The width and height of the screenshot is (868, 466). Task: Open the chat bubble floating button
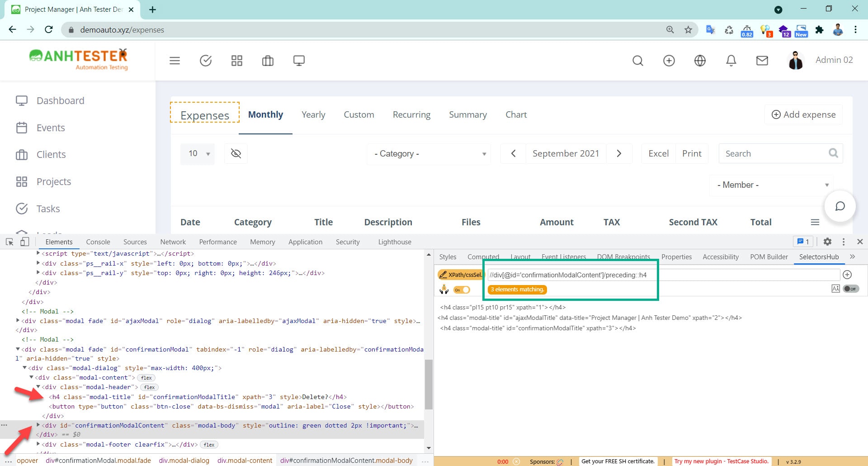click(x=840, y=206)
